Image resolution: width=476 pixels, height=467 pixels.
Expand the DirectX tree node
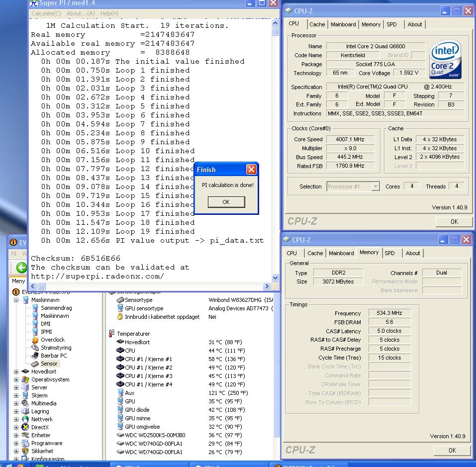pyautogui.click(x=16, y=427)
